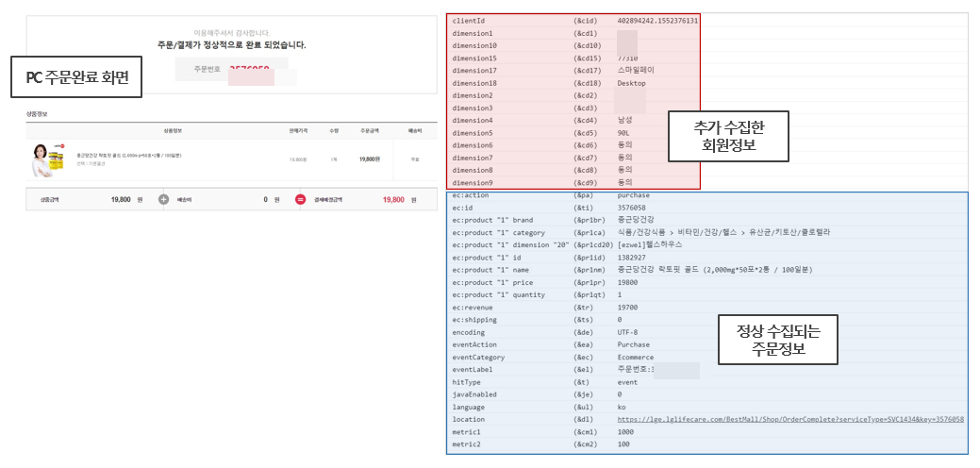The height and width of the screenshot is (468, 980).
Task: Click the eventCategory Ecommerce value
Action: coord(638,357)
